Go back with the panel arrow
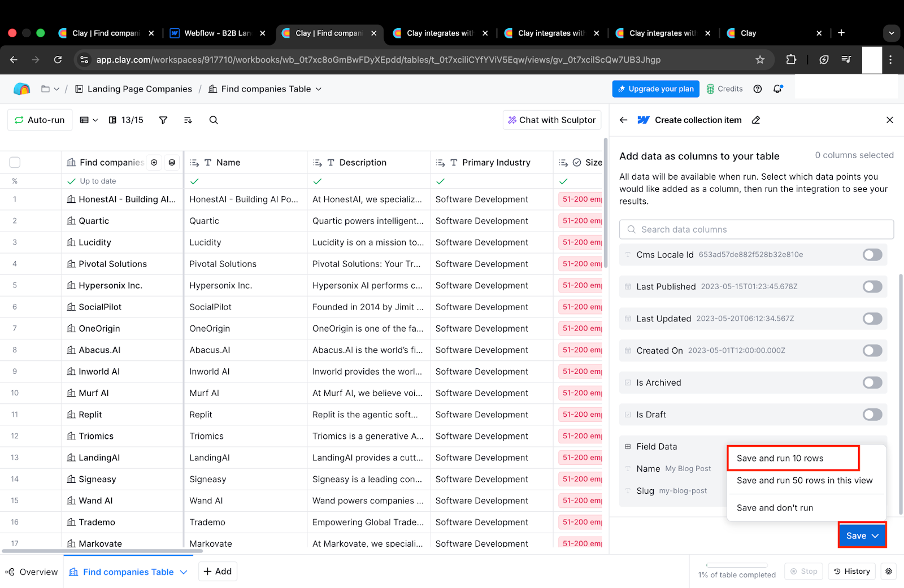 tap(624, 120)
